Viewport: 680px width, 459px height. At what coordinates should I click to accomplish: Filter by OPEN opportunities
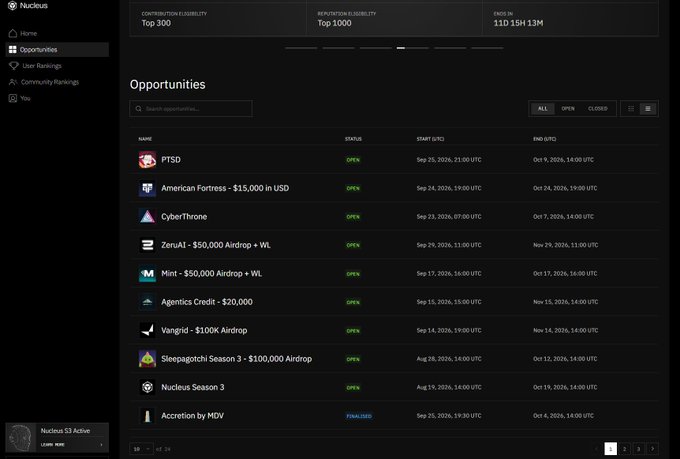568,108
